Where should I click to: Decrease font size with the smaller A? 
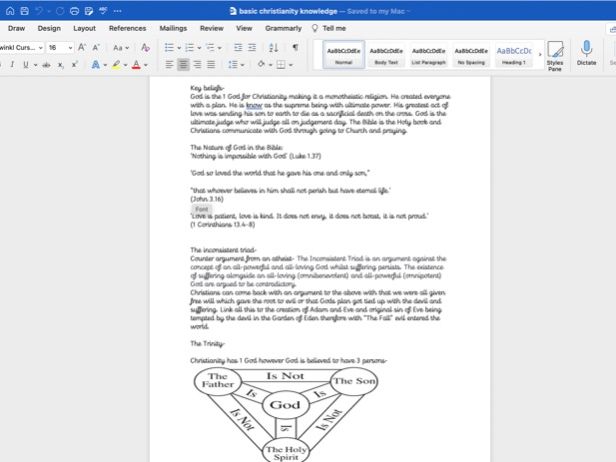[x=96, y=48]
